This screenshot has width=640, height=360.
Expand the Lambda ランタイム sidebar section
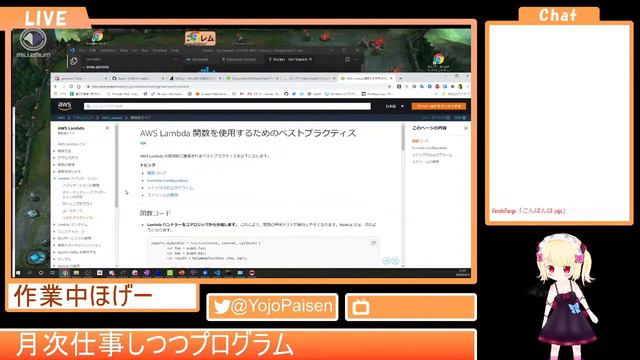tap(54, 224)
